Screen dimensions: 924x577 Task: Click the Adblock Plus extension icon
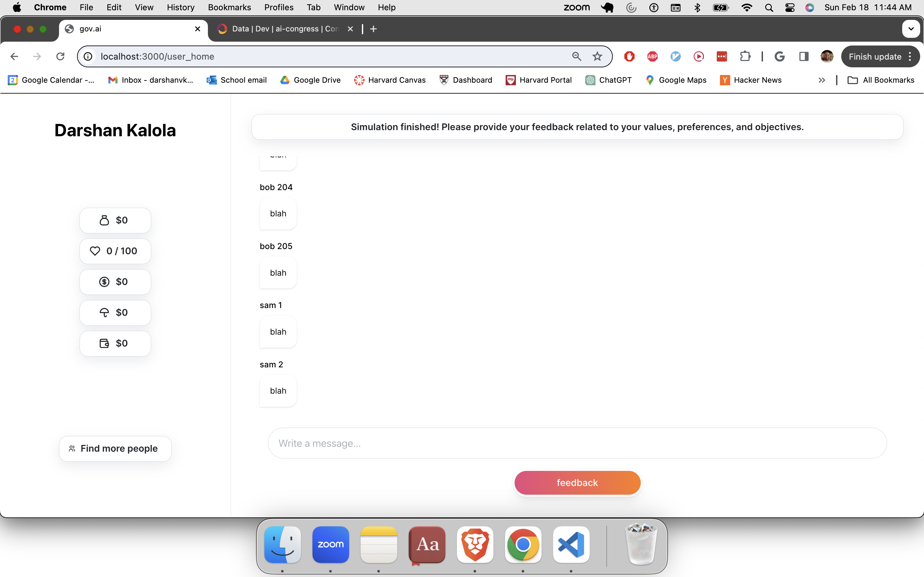tap(653, 56)
